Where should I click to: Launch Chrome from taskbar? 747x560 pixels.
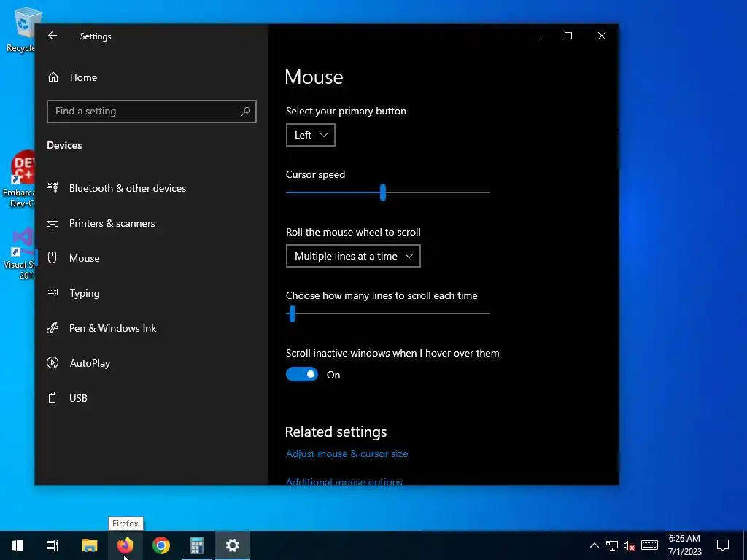click(x=161, y=545)
